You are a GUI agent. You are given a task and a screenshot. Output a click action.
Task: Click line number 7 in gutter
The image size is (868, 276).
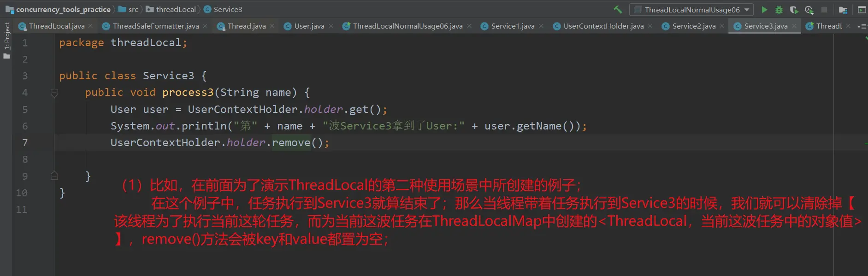pyautogui.click(x=25, y=143)
